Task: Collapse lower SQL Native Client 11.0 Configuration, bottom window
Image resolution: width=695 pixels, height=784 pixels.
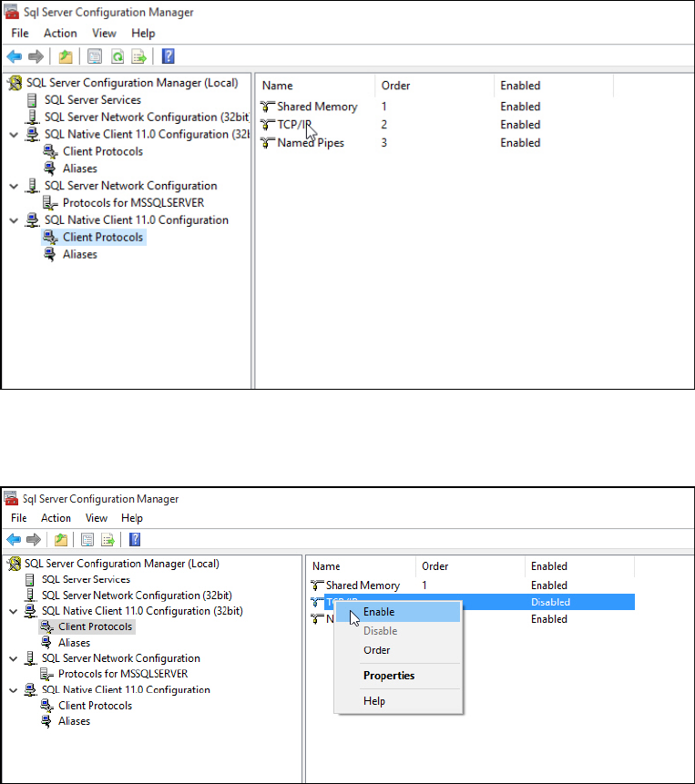Action: [14, 690]
